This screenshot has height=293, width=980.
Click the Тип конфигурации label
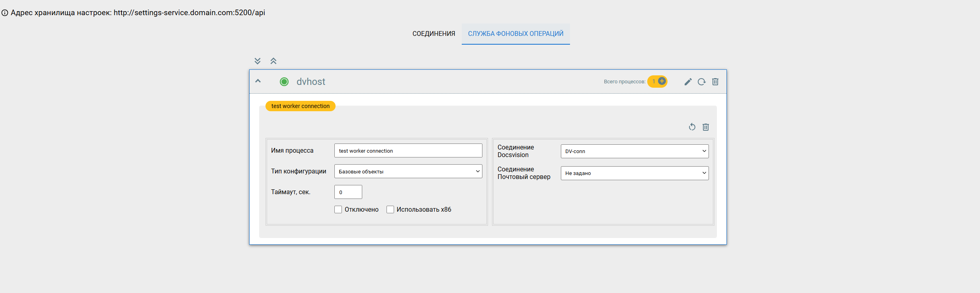click(299, 171)
